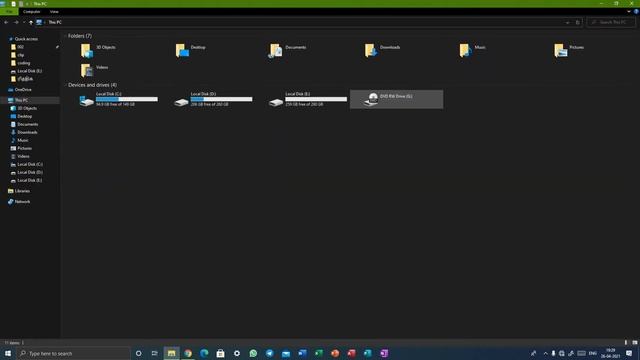Open the Documents folder icon in Folders
This screenshot has height=360, width=640.
point(276,51)
